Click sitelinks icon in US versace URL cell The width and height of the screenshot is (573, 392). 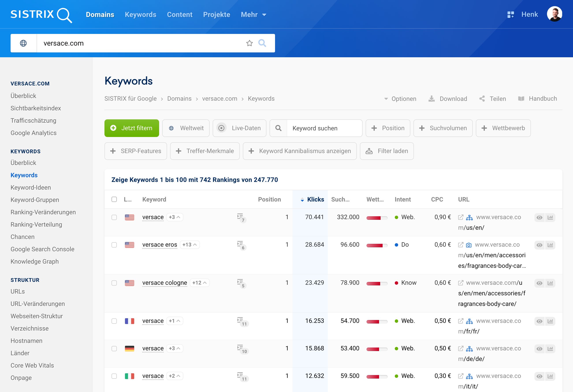pyautogui.click(x=469, y=217)
